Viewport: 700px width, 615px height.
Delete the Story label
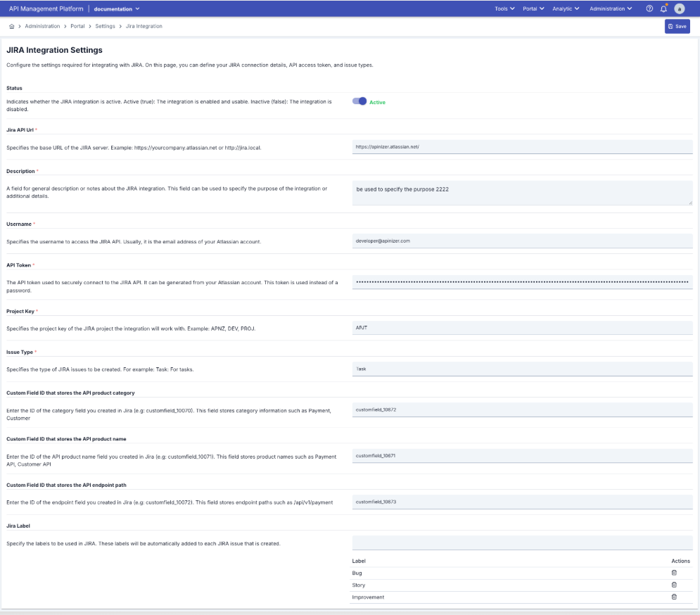coord(674,585)
